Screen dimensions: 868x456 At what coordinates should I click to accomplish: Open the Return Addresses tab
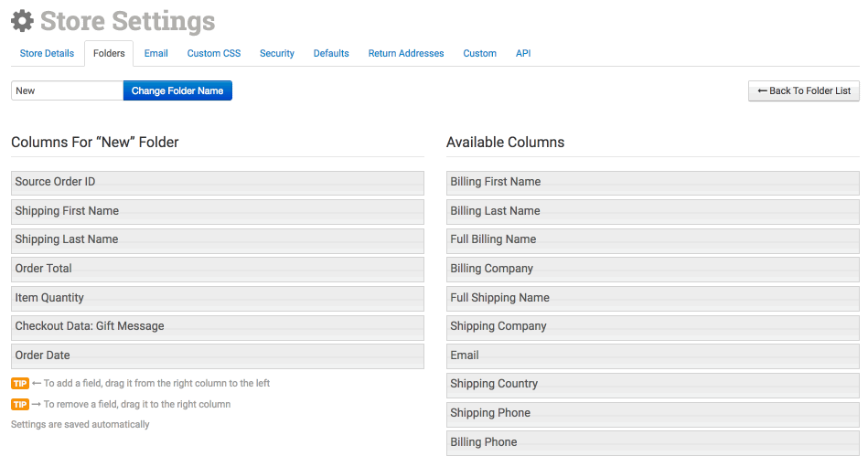click(406, 54)
